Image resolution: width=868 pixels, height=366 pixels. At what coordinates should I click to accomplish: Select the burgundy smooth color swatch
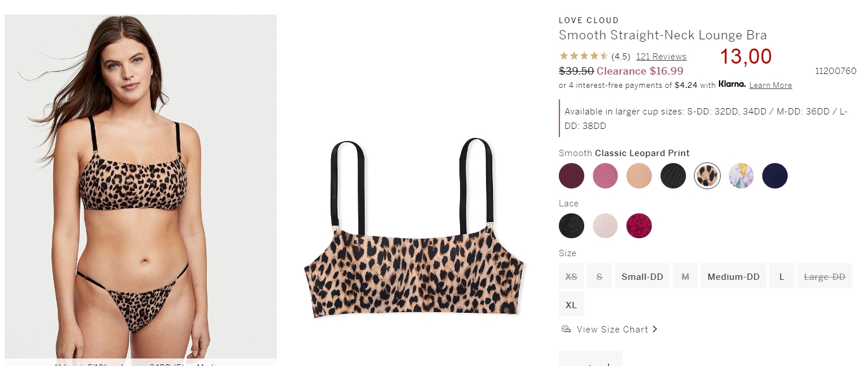[572, 176]
